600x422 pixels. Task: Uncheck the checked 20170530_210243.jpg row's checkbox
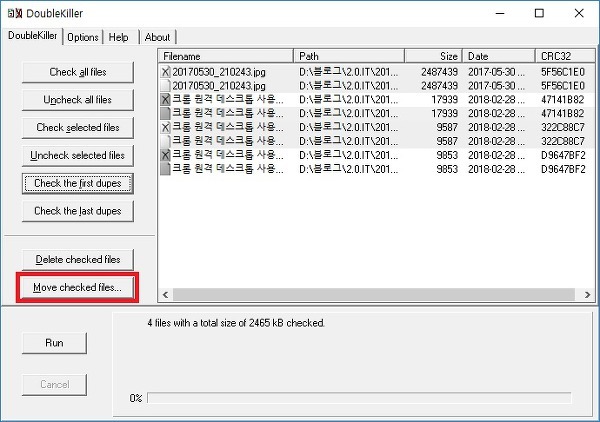(x=165, y=72)
